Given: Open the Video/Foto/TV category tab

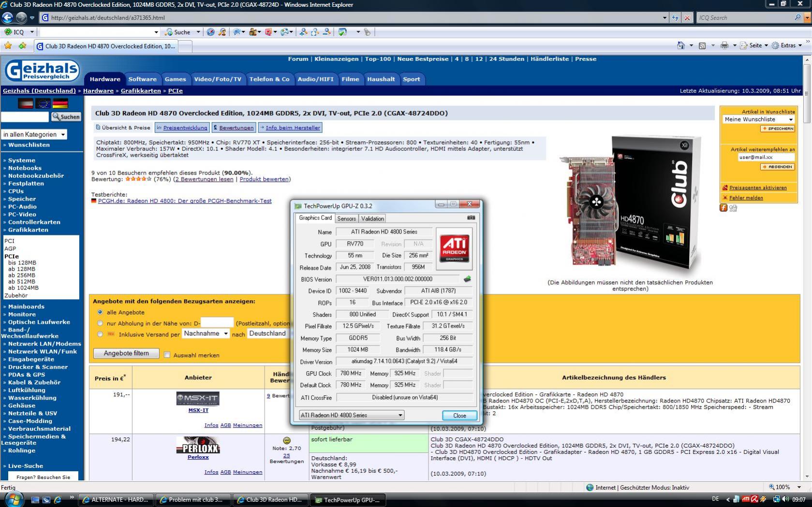Looking at the screenshot, I should 218,79.
